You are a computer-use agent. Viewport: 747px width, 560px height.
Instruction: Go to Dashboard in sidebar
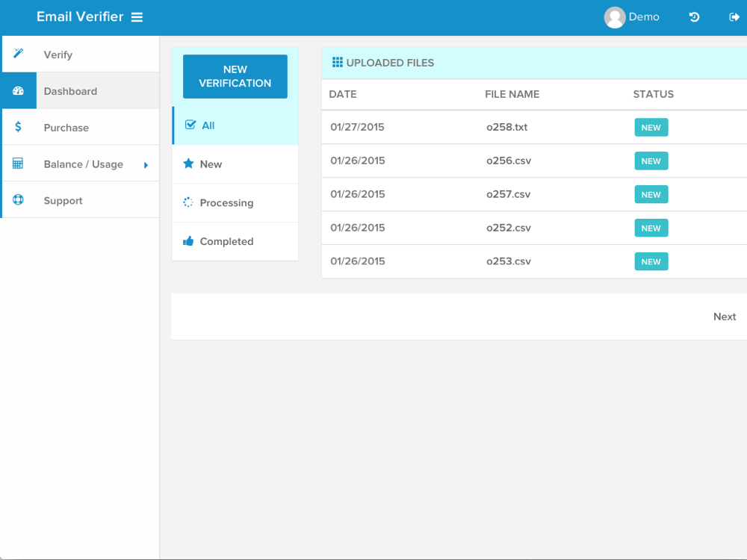(x=81, y=90)
